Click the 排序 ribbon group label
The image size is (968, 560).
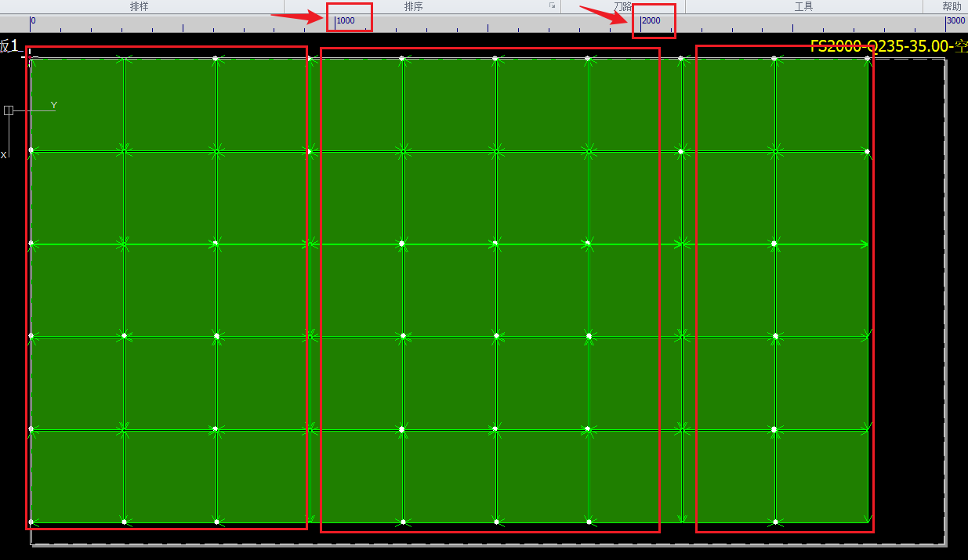coord(414,6)
